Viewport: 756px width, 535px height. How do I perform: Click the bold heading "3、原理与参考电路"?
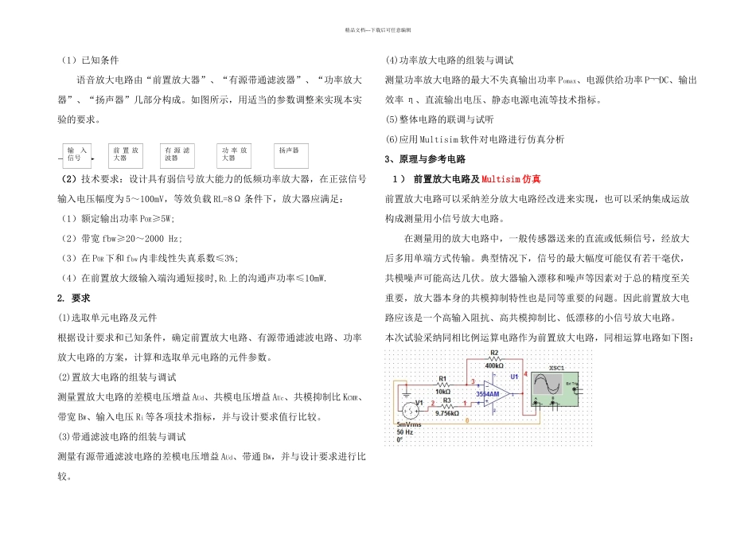coord(425,159)
